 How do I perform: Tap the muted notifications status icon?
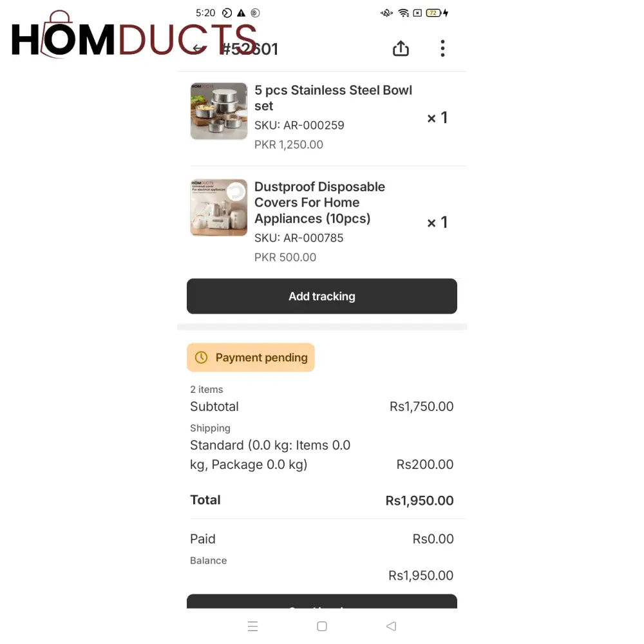click(x=386, y=13)
